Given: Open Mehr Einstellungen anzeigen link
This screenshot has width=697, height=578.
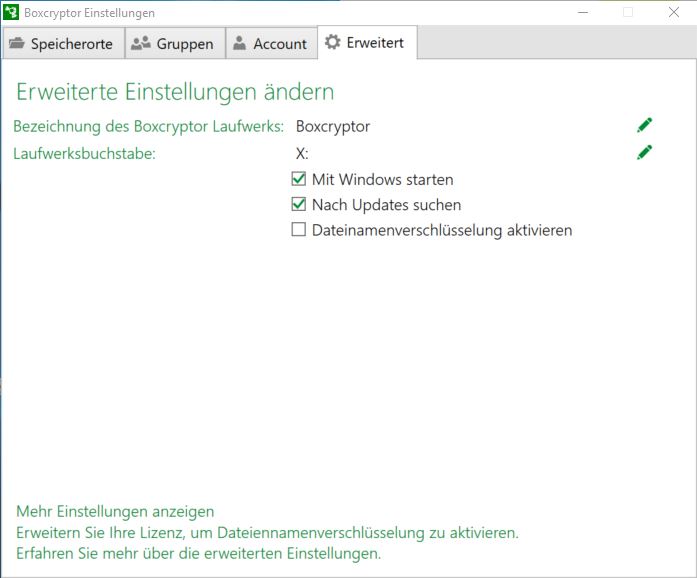Looking at the screenshot, I should coord(115,511).
